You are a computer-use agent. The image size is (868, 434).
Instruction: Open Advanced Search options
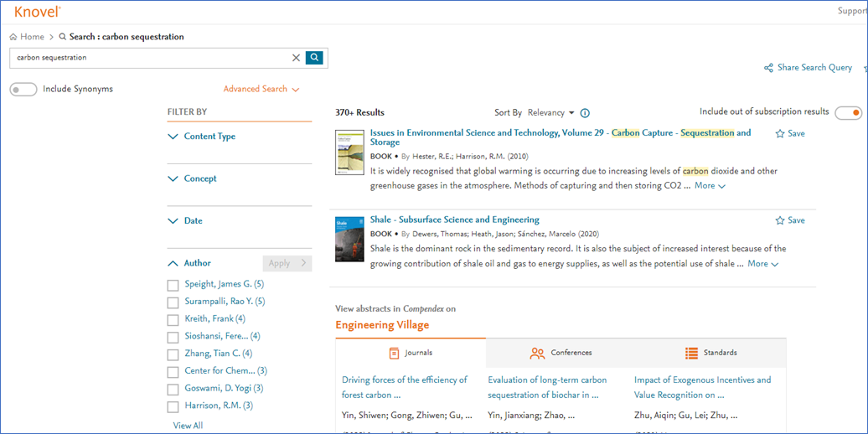(x=261, y=89)
